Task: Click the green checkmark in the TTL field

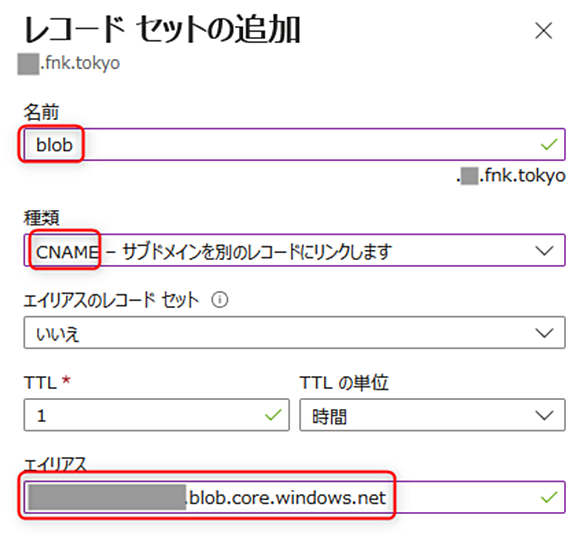Action: point(273,415)
